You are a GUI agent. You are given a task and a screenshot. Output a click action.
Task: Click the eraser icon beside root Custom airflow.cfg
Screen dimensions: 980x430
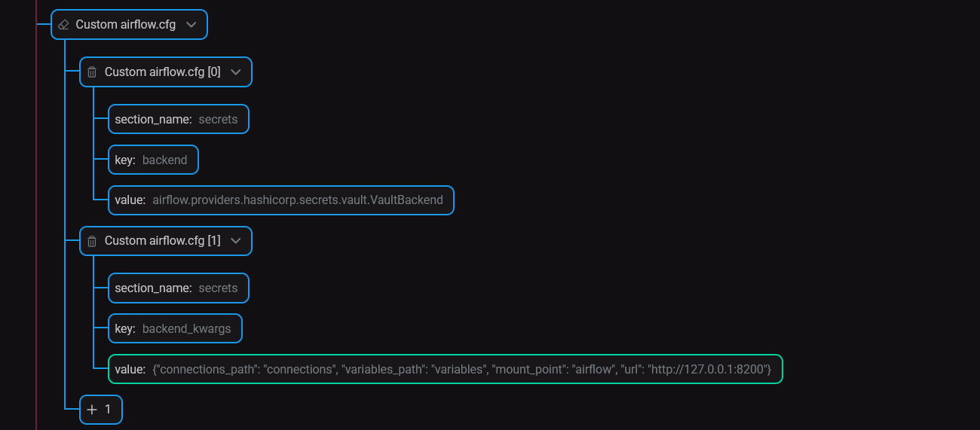click(x=63, y=25)
